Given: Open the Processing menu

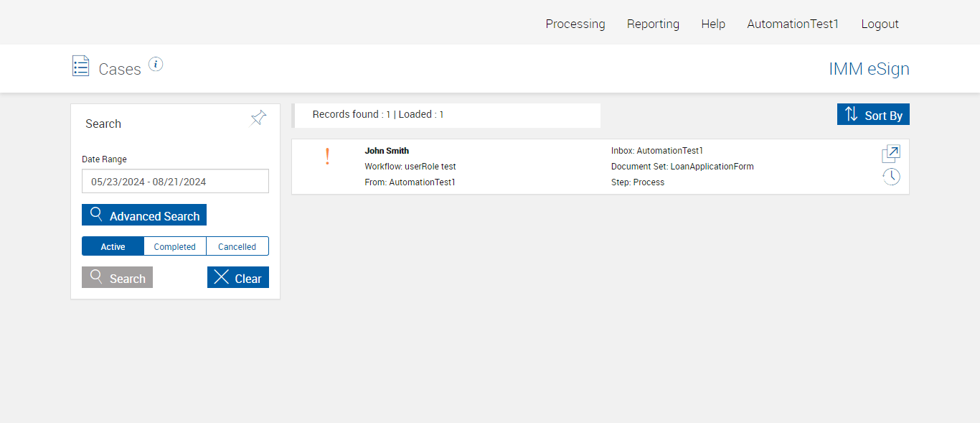Looking at the screenshot, I should tap(575, 24).
